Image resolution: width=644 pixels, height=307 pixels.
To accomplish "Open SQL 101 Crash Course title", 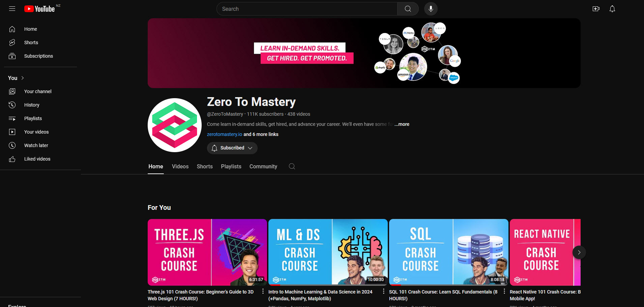I will click(x=443, y=295).
